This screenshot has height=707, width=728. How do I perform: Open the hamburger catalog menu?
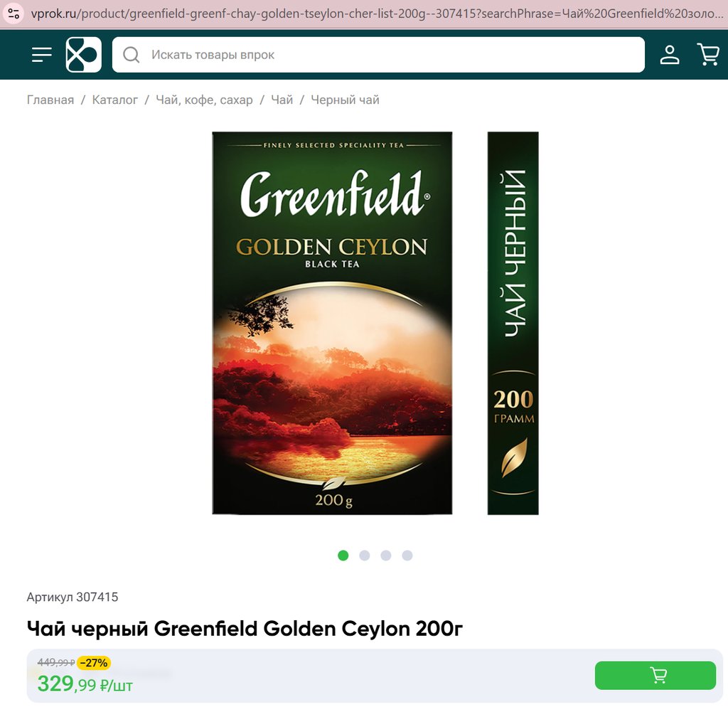[41, 54]
